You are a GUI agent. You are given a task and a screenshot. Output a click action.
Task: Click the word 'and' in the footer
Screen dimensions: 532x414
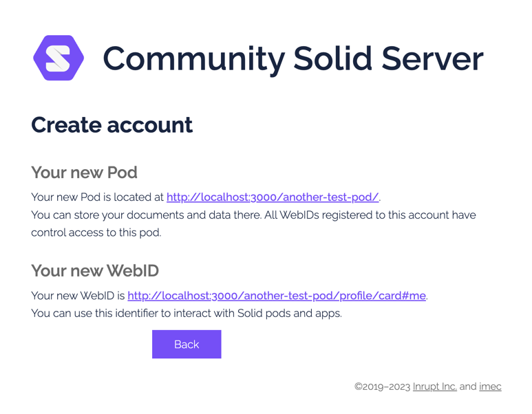click(x=468, y=386)
